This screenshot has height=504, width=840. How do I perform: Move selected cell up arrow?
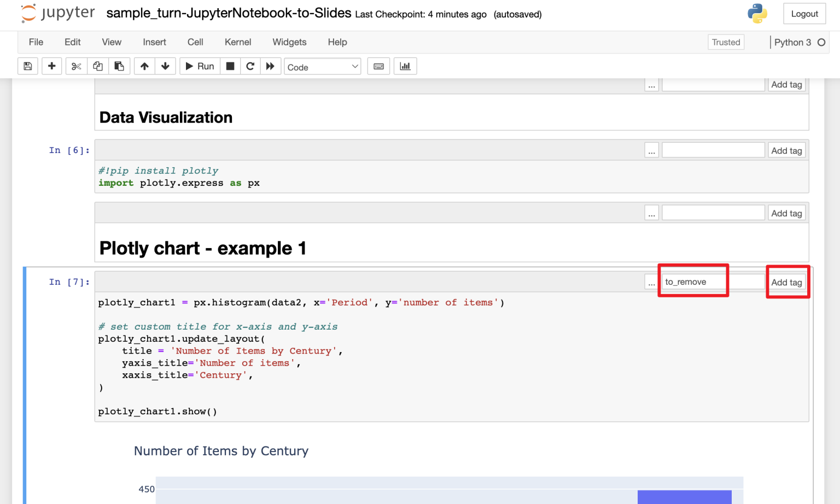[144, 66]
